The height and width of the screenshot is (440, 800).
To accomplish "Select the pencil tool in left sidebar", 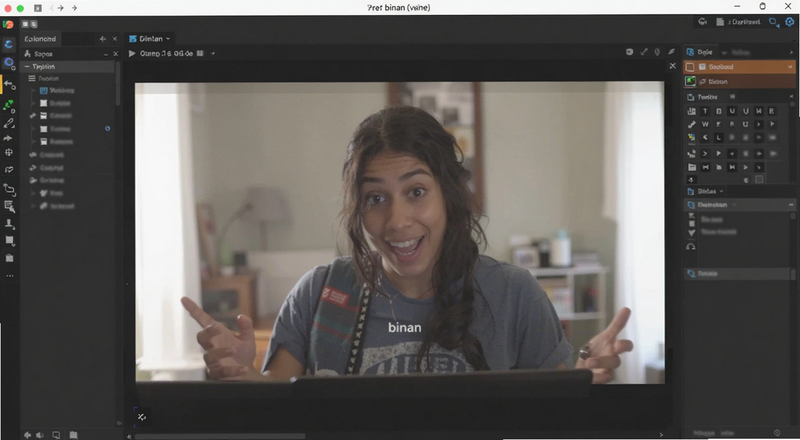I will tap(9, 124).
